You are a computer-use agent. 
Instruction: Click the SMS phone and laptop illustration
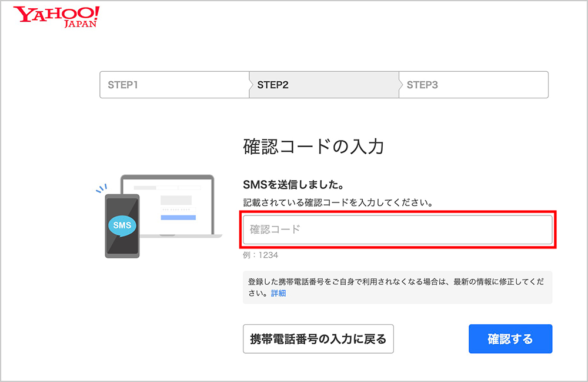[159, 216]
